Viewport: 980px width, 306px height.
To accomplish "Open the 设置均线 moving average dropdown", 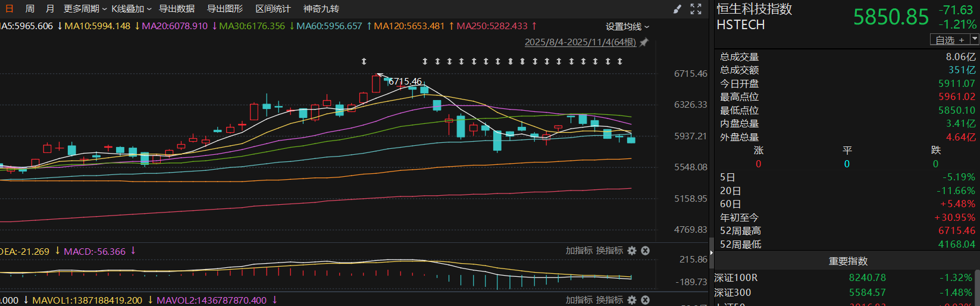I will point(628,27).
